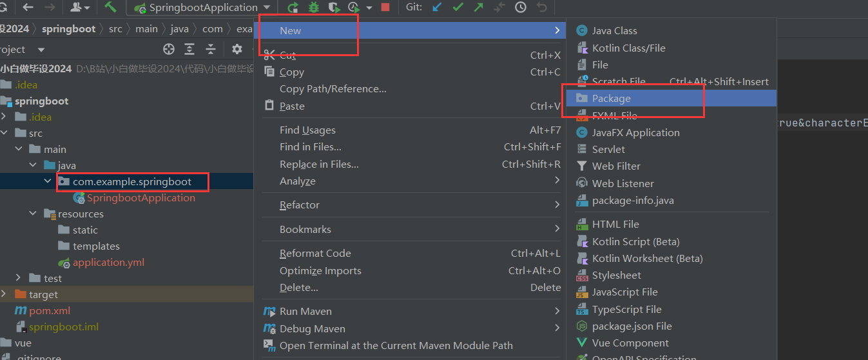868x360 pixels.
Task: Choose Find in Files from context menu
Action: pos(412,147)
